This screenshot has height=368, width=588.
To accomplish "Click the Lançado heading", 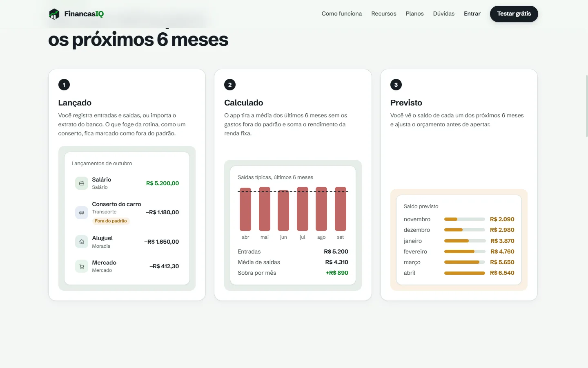I will click(x=75, y=103).
